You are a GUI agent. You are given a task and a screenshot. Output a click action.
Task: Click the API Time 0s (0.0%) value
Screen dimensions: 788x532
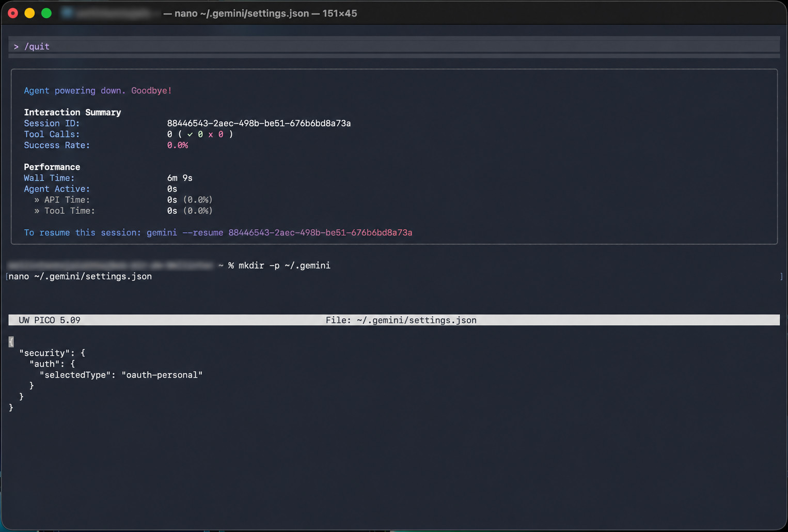(190, 200)
